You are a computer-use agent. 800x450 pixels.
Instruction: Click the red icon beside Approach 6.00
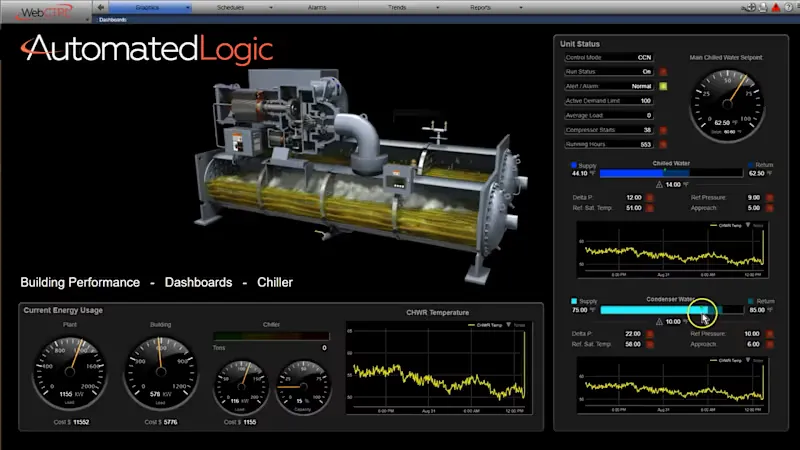[769, 344]
